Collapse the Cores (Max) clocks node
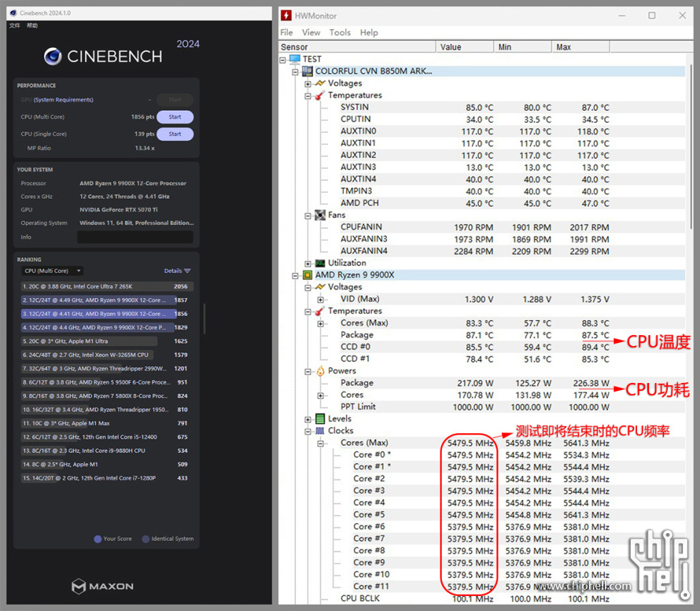This screenshot has height=611, width=700. point(320,443)
